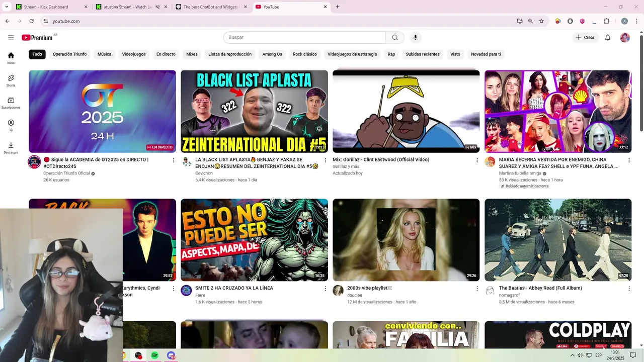This screenshot has height=362, width=644.
Task: Open the YouTube hamburger guide menu
Action: click(11, 37)
